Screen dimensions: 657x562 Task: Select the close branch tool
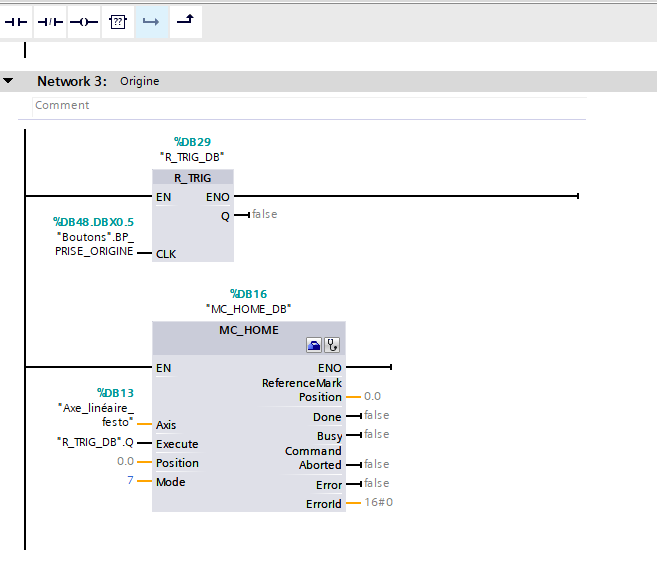(186, 22)
